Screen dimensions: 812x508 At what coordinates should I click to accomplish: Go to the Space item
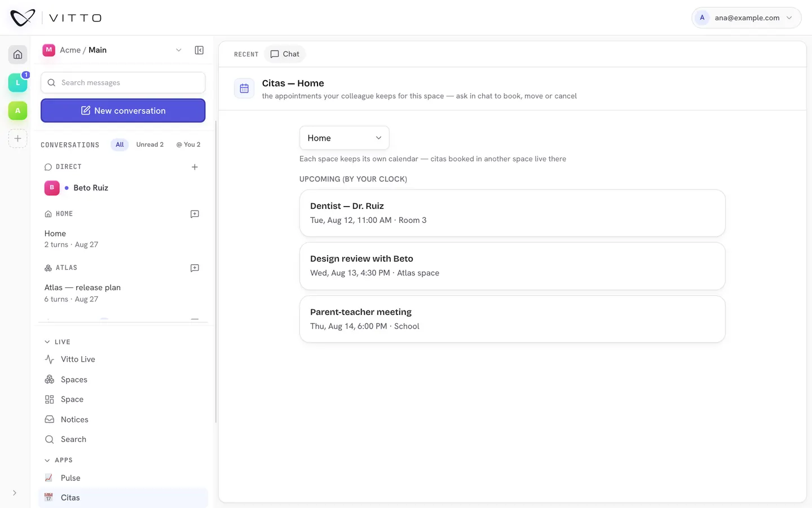click(123, 400)
